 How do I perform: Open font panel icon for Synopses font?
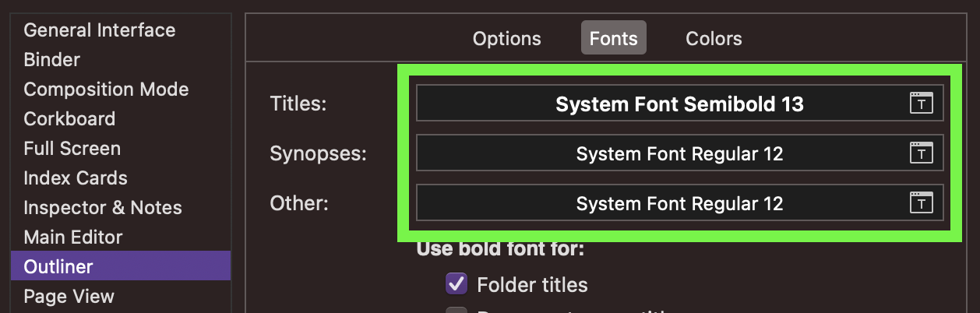click(x=922, y=153)
